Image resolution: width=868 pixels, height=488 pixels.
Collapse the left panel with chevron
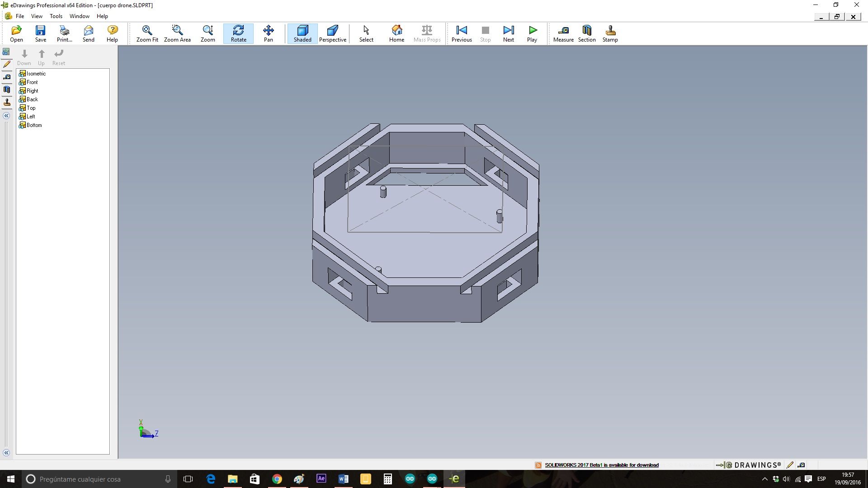coord(6,116)
